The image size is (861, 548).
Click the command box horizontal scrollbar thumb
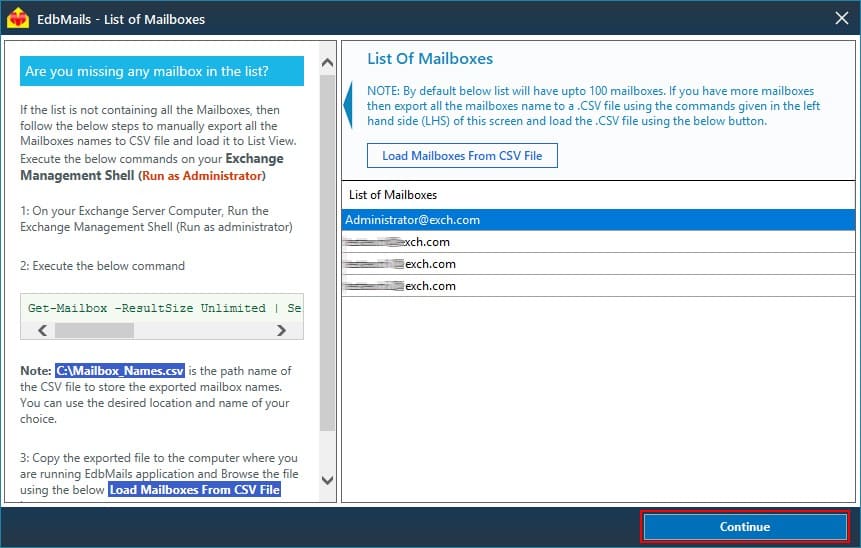(x=94, y=330)
